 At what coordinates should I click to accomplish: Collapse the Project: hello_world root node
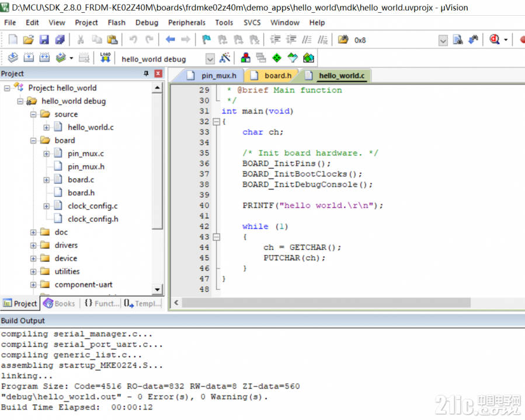(7, 88)
